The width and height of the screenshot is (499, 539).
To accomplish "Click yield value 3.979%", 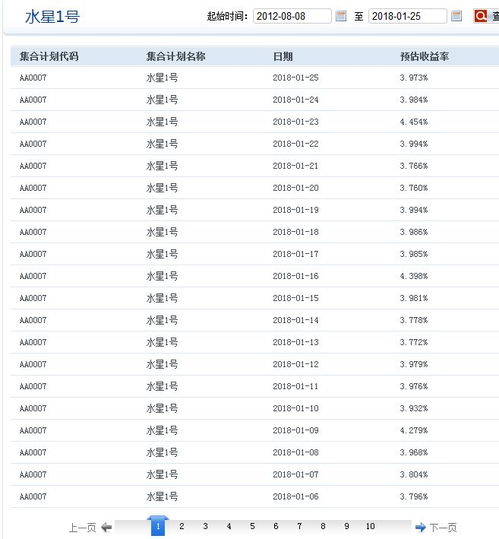I will click(x=414, y=364).
